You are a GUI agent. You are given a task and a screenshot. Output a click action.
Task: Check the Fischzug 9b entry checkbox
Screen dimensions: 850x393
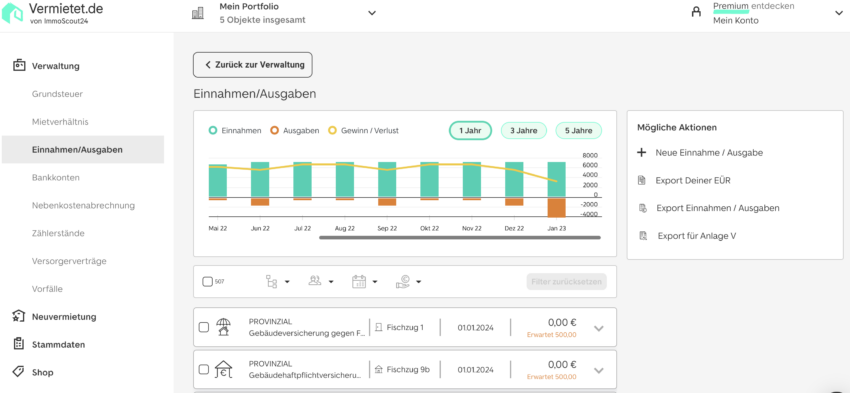point(204,370)
